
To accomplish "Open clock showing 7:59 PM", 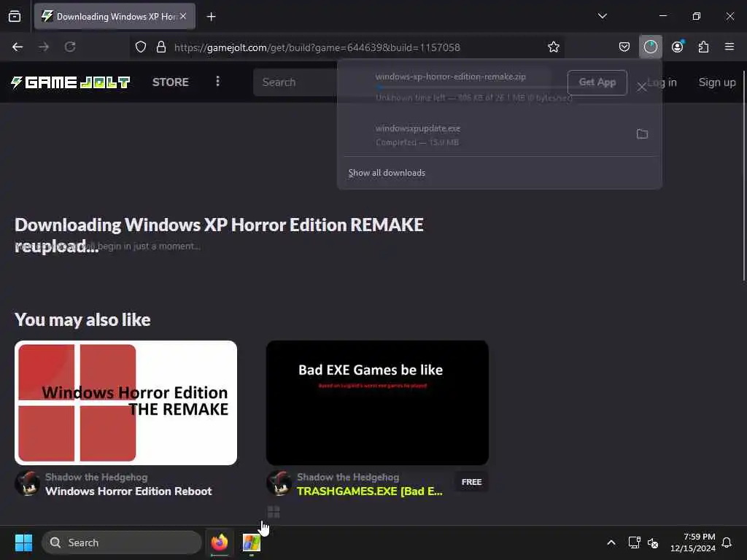I will pyautogui.click(x=692, y=542).
